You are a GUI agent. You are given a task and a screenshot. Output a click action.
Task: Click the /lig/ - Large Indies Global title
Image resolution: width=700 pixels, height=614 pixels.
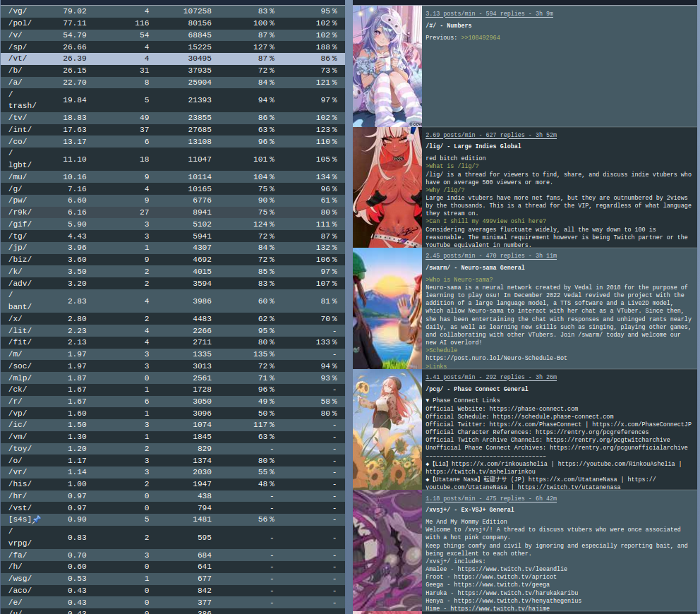473,147
